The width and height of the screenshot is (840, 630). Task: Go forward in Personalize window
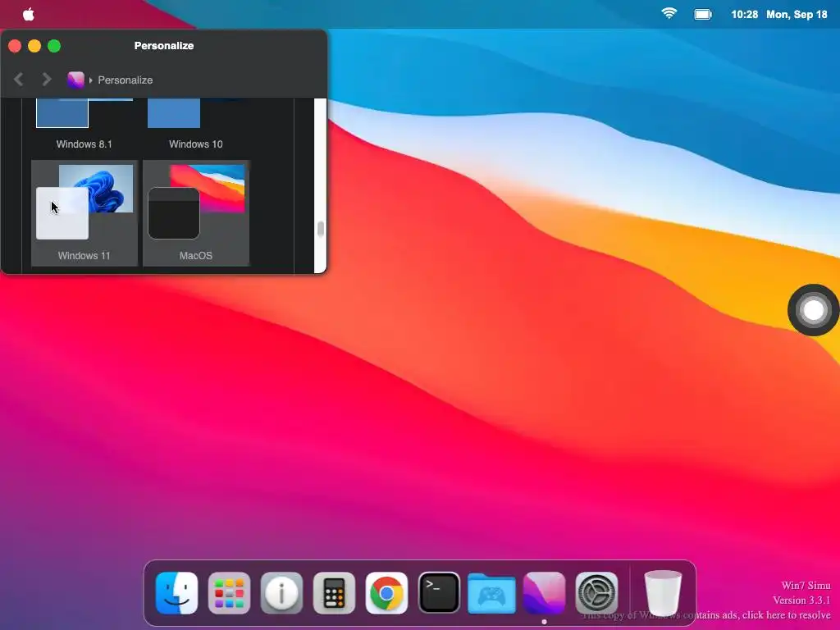pyautogui.click(x=47, y=80)
